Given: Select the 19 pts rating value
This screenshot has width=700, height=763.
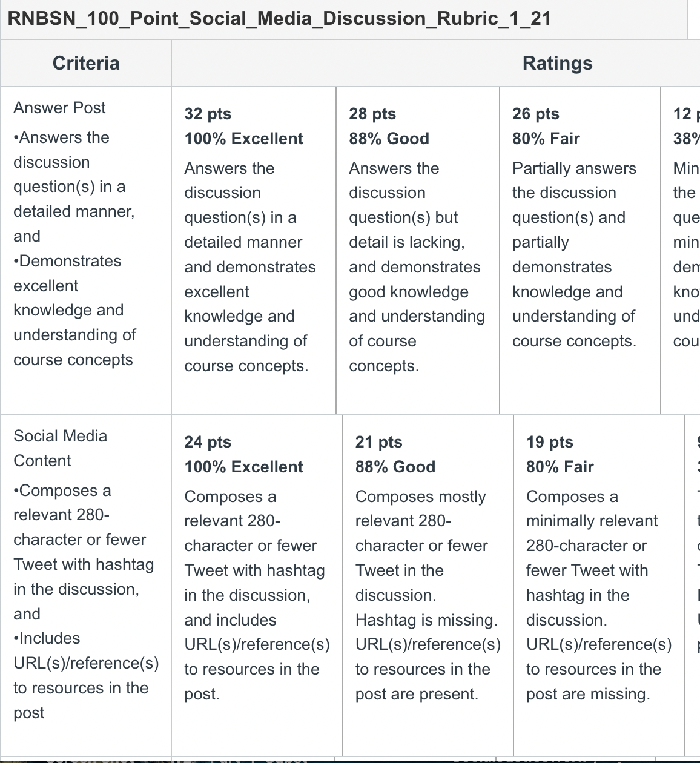Looking at the screenshot, I should [550, 442].
